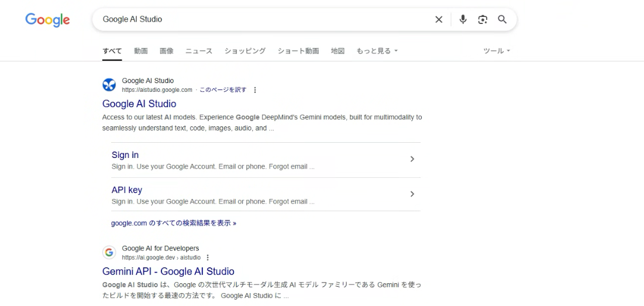The image size is (644, 306).
Task: Switch to the 動画 tab
Action: pos(141,51)
